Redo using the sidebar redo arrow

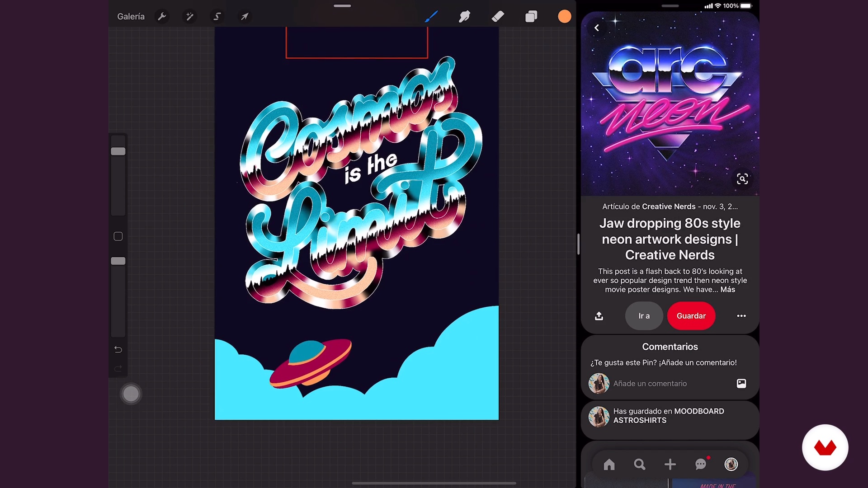[x=118, y=369]
